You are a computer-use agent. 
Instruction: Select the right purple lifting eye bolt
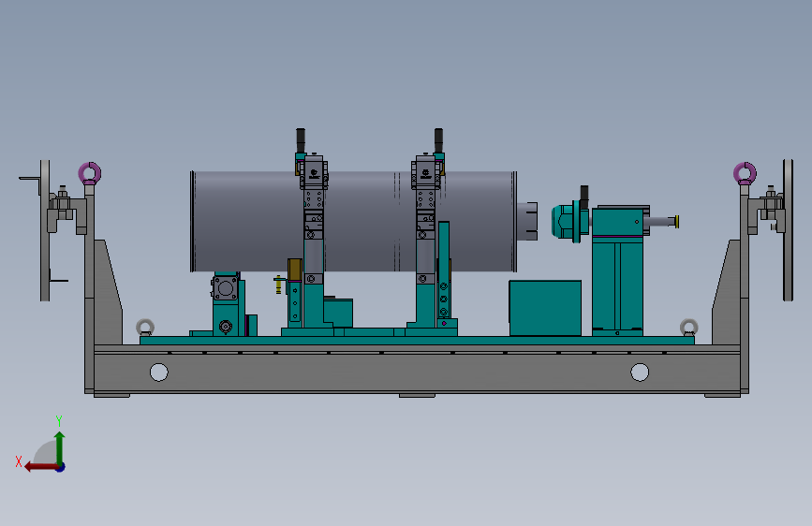coord(745,173)
